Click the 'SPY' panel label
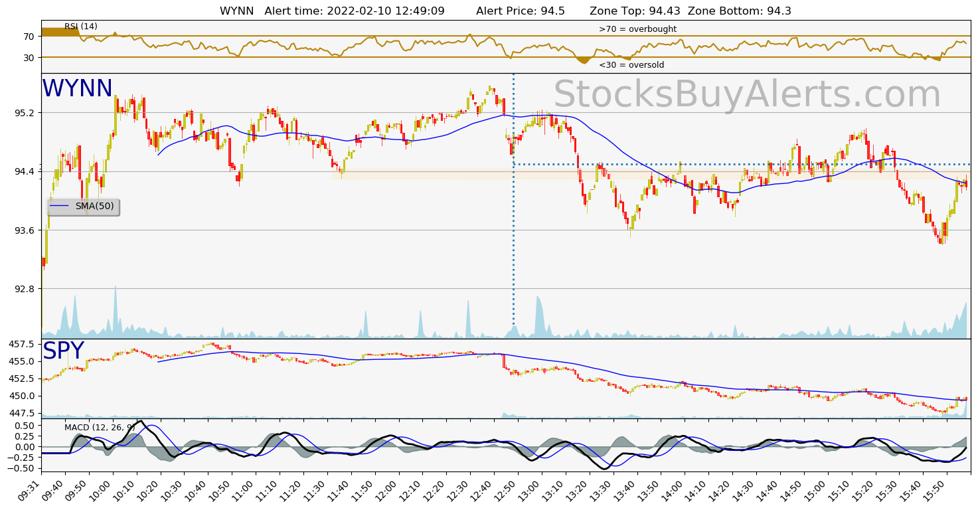Viewport: 980px width, 510px height. tap(64, 351)
